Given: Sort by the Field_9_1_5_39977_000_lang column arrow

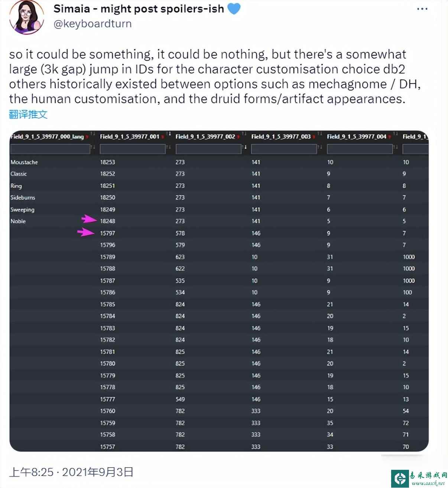Looking at the screenshot, I should pyautogui.click(x=93, y=134).
